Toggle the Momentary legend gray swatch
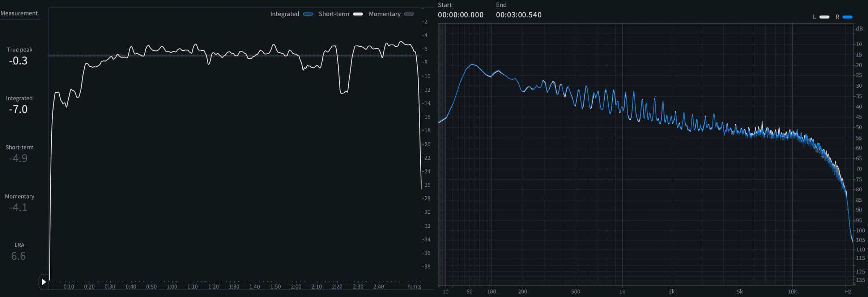The image size is (868, 297). pos(409,14)
